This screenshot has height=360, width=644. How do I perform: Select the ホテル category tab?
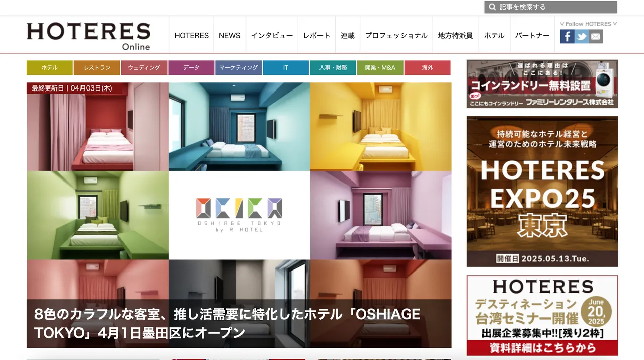(49, 67)
